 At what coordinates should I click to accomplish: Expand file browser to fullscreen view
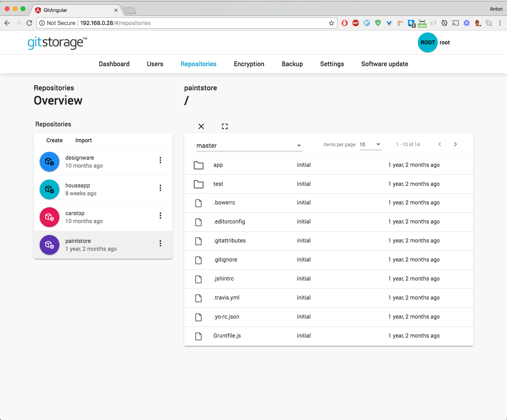click(x=225, y=126)
